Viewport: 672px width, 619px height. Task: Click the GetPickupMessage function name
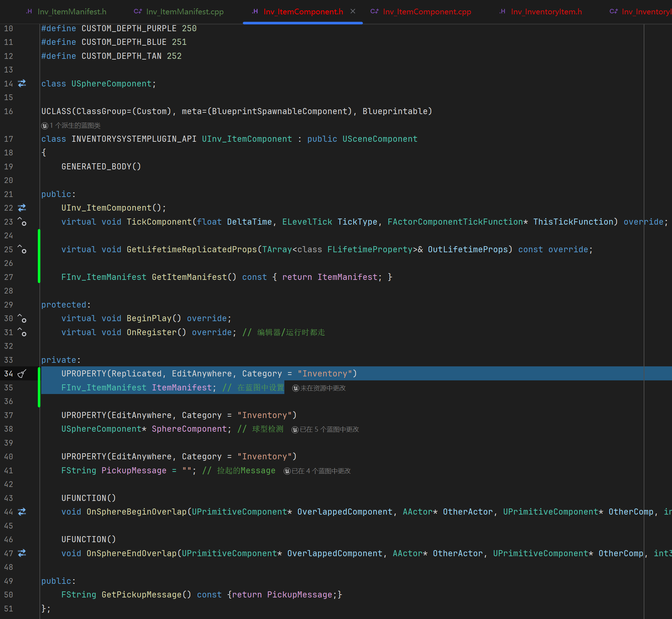click(x=142, y=595)
